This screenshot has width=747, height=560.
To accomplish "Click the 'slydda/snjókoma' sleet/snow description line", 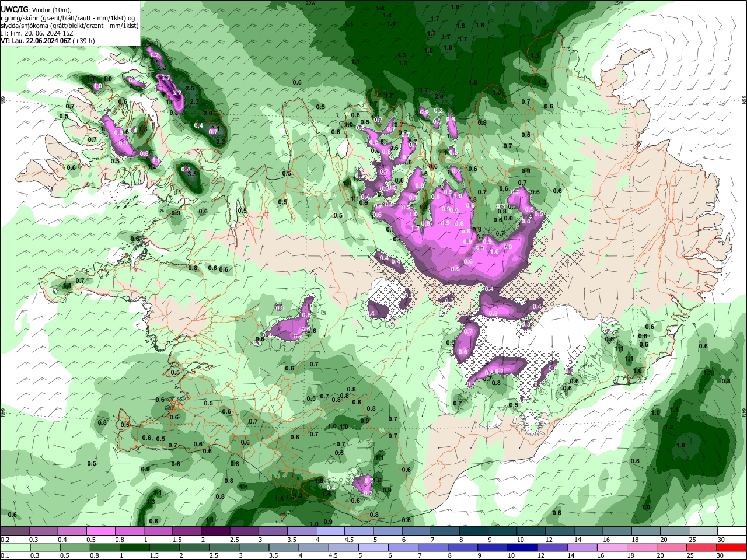I will (69, 26).
